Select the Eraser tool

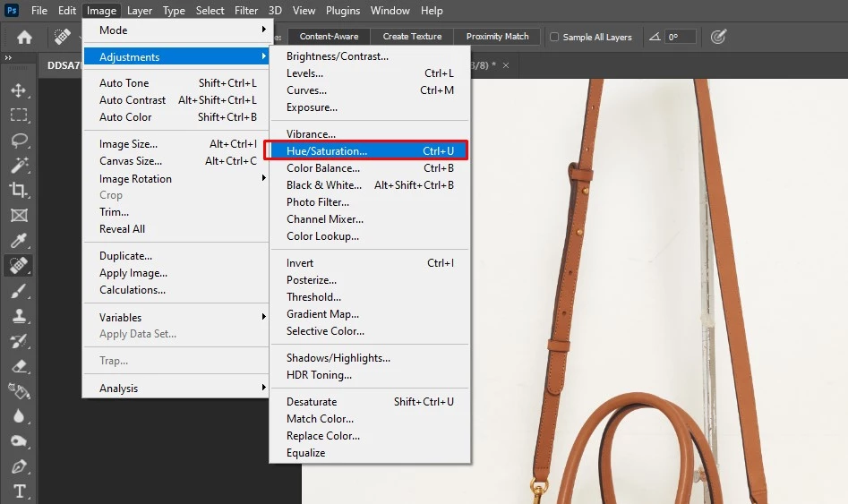pos(19,366)
